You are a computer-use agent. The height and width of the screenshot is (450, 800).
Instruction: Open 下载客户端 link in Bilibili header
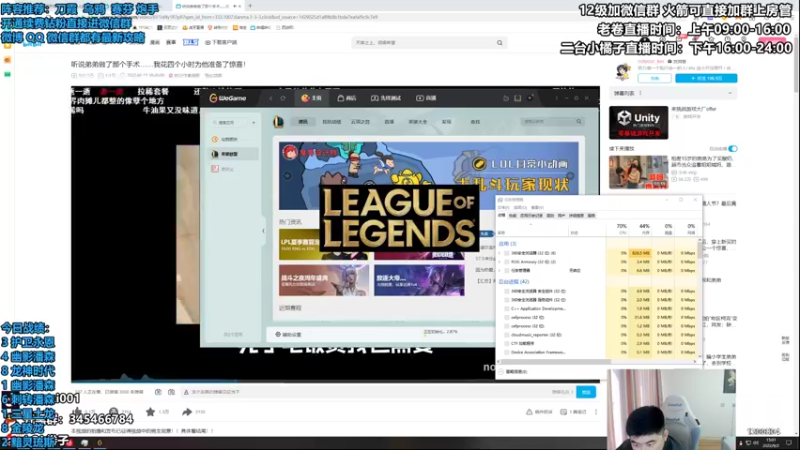[x=221, y=42]
